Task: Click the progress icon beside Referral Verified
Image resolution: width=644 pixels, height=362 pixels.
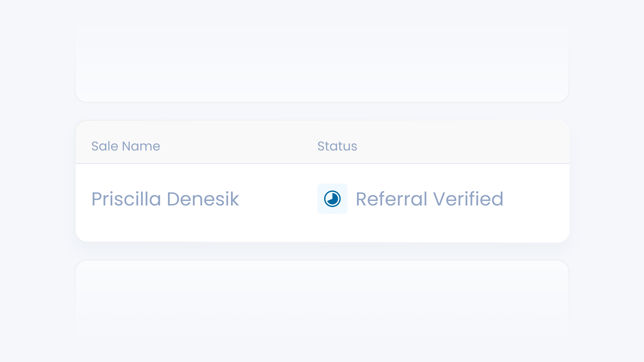Action: [332, 199]
